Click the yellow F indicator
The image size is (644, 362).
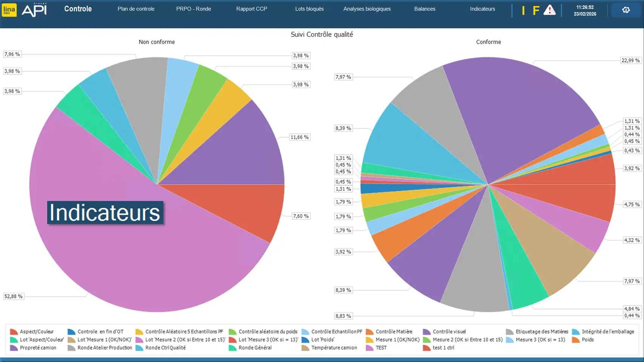[536, 11]
